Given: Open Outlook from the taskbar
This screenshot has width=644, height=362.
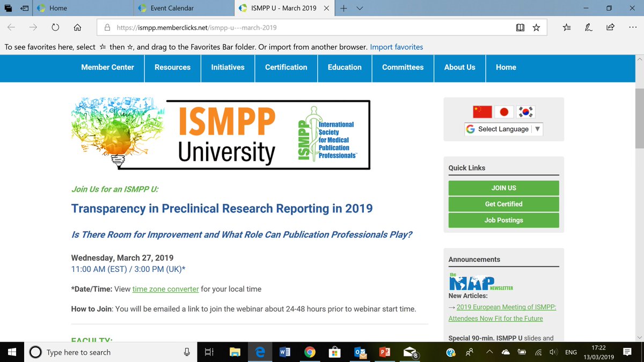Looking at the screenshot, I should (360, 352).
